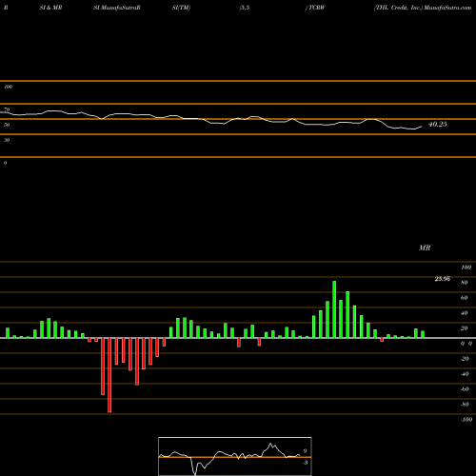
Task: Click the tallest green MR histogram bar
Action: coord(334,309)
